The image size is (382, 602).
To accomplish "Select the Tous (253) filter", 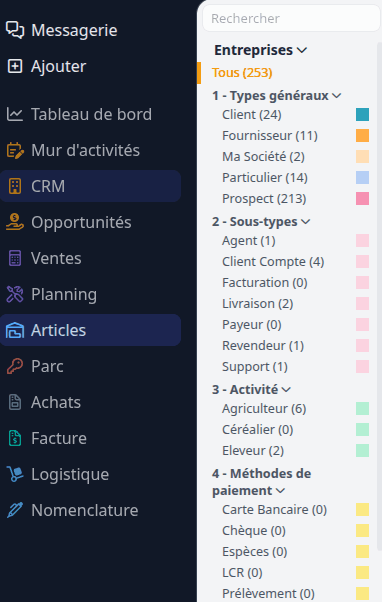I will coord(242,73).
